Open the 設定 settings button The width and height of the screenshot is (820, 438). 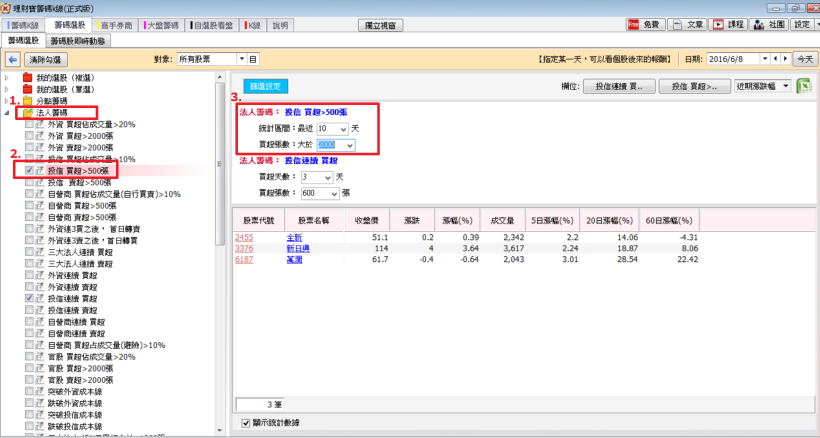pos(804,25)
